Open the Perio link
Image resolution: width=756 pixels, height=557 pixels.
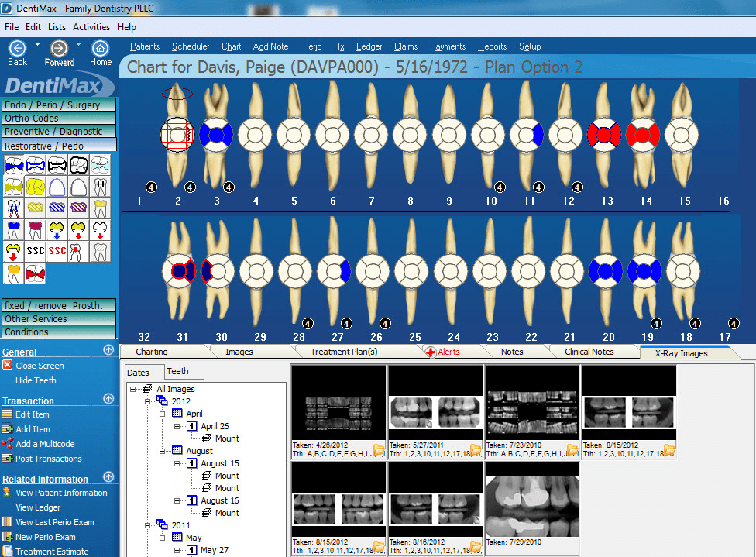click(312, 46)
